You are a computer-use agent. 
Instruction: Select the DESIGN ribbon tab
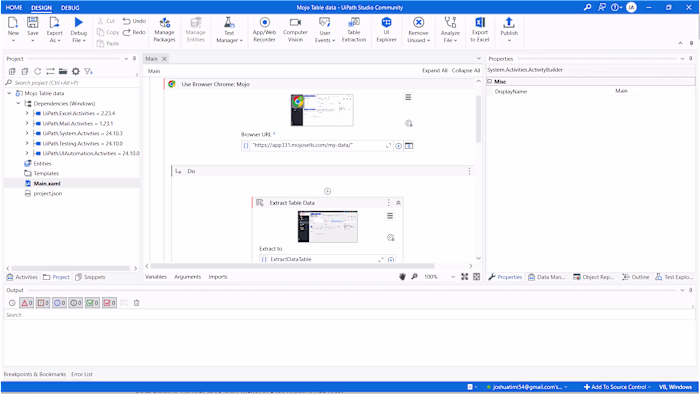click(42, 8)
